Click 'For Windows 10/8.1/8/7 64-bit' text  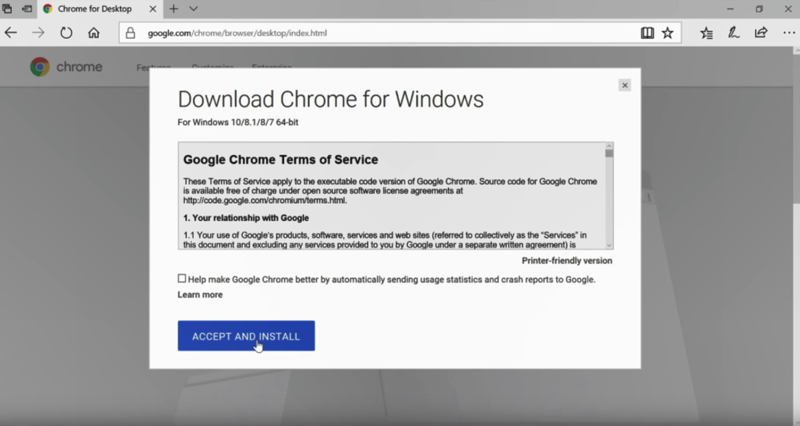coord(238,122)
